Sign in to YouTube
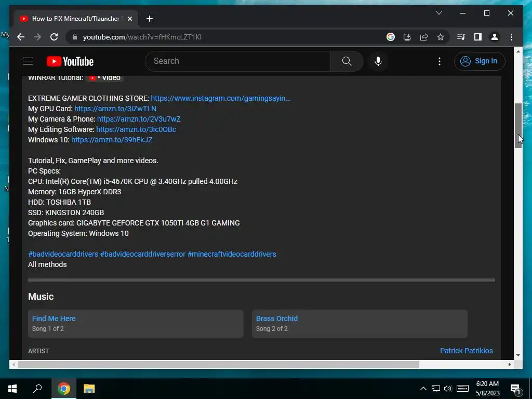Viewport: 532px width, 399px height. (480, 61)
